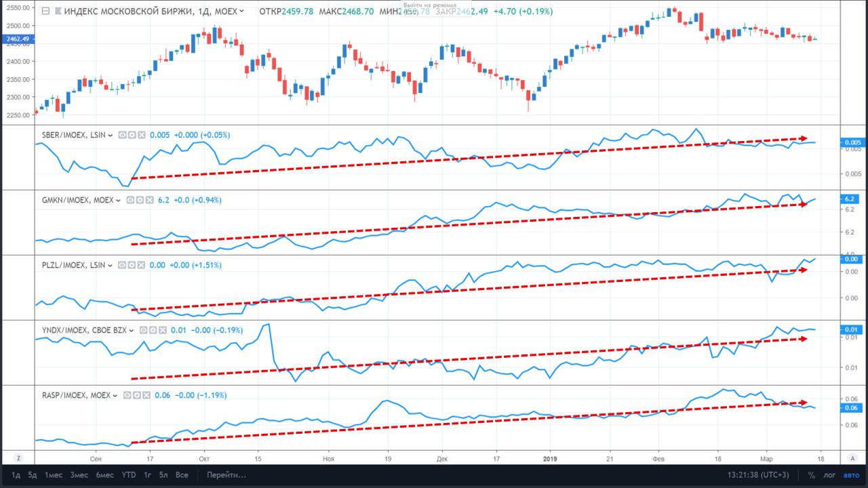Select the 1г time range
Viewport: 868px width, 488px height.
coord(148,475)
